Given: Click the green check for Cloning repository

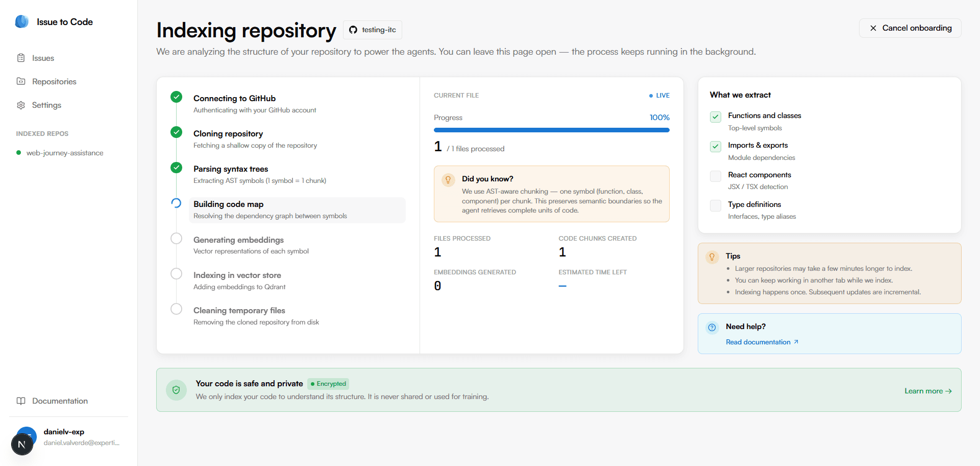Looking at the screenshot, I should click(176, 132).
